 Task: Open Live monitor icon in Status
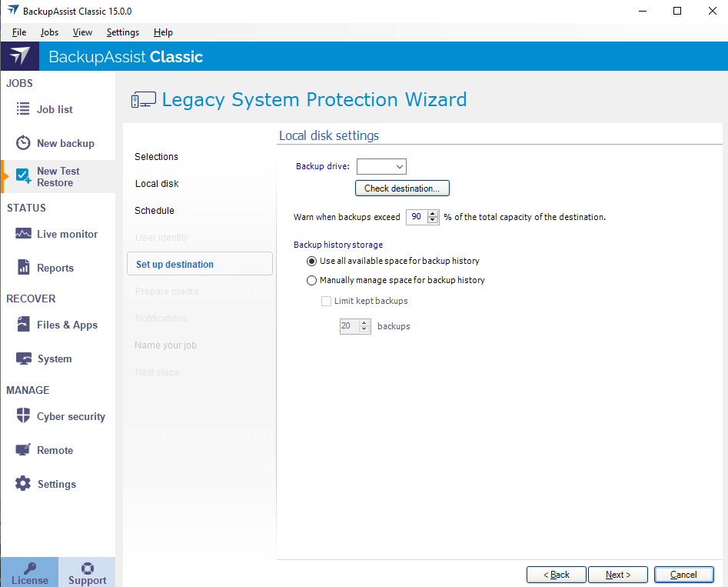[23, 234]
